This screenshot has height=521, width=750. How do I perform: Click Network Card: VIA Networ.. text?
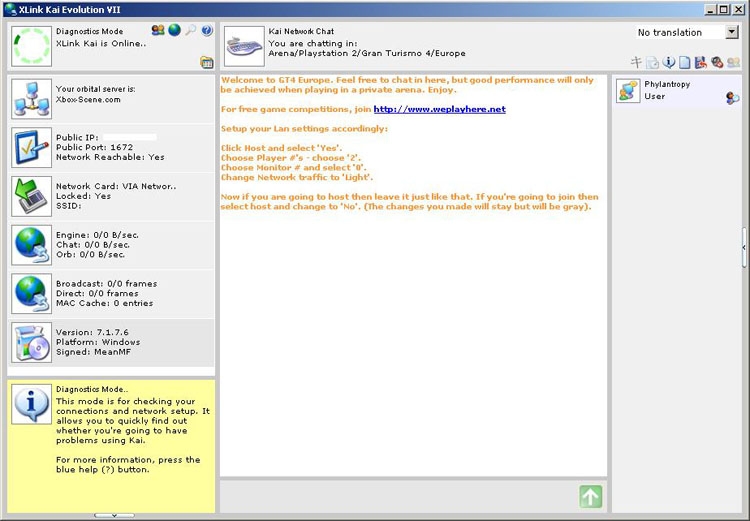point(116,186)
